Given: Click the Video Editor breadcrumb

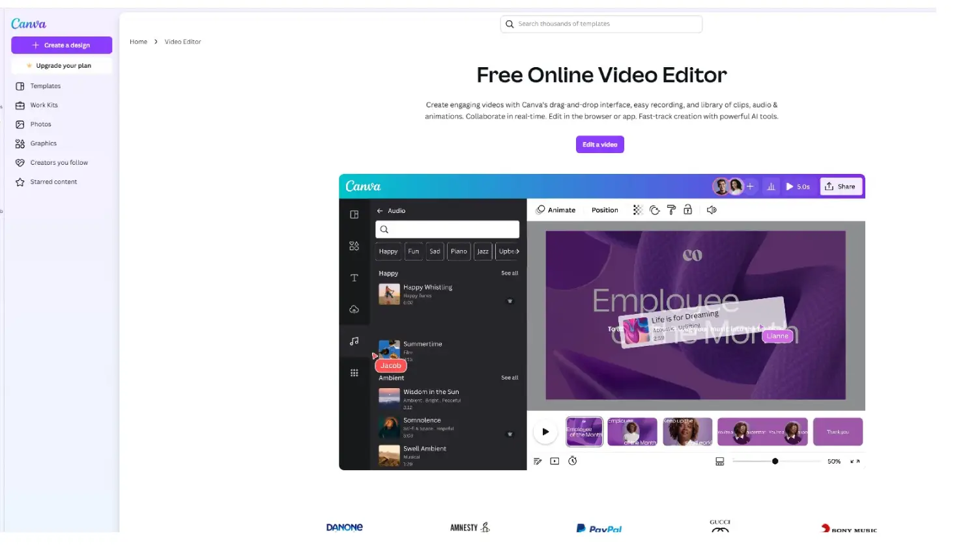Looking at the screenshot, I should [182, 42].
